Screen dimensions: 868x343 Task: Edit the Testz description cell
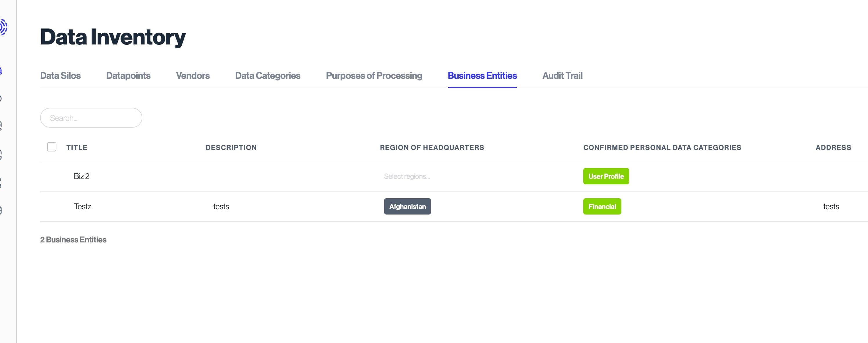[221, 206]
